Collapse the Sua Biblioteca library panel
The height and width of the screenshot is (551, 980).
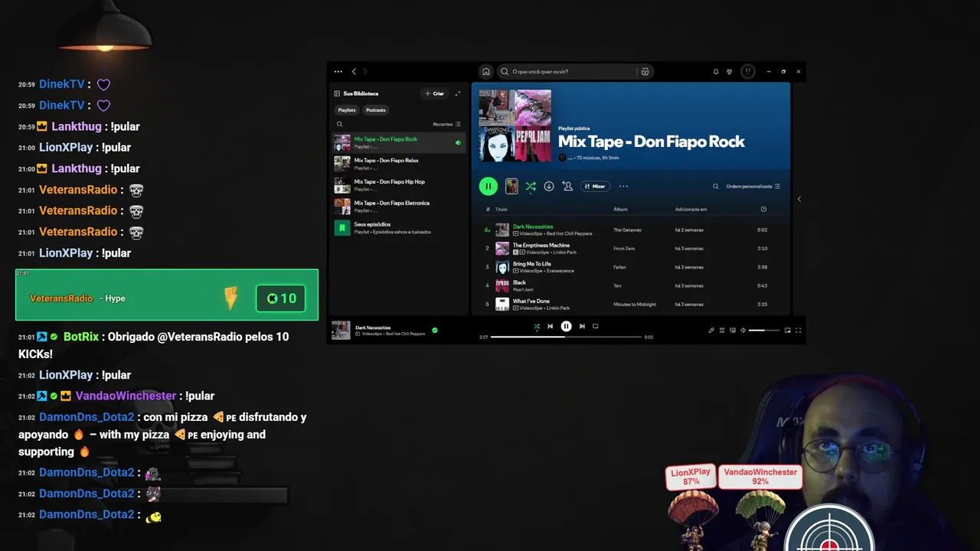click(356, 93)
